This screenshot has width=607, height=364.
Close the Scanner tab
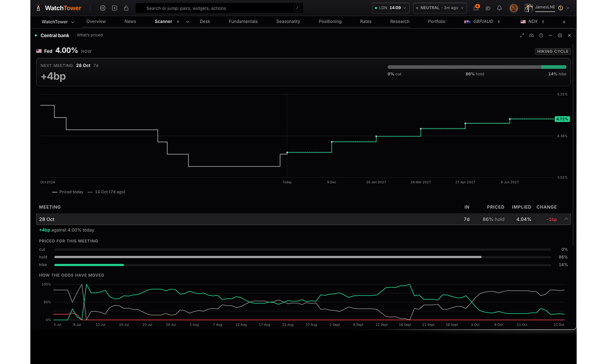click(178, 22)
